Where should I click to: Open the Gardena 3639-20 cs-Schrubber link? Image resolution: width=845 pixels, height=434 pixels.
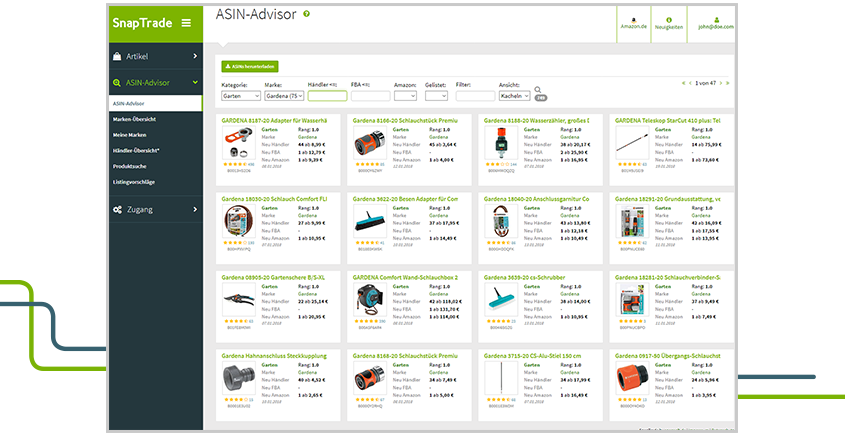524,278
